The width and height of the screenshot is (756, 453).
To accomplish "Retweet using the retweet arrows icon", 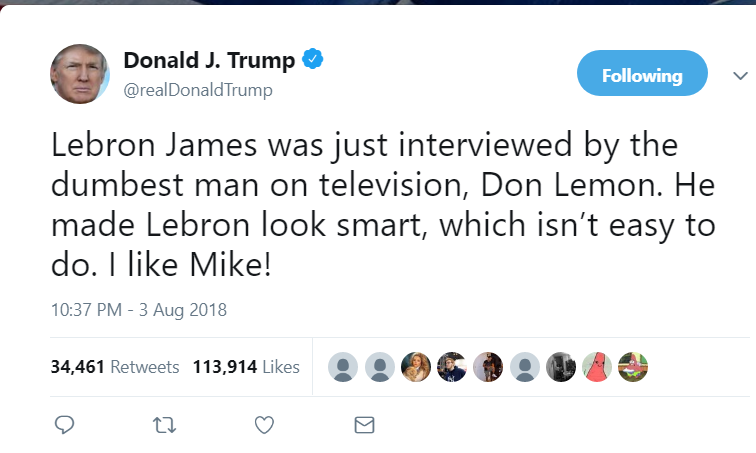I will click(164, 425).
